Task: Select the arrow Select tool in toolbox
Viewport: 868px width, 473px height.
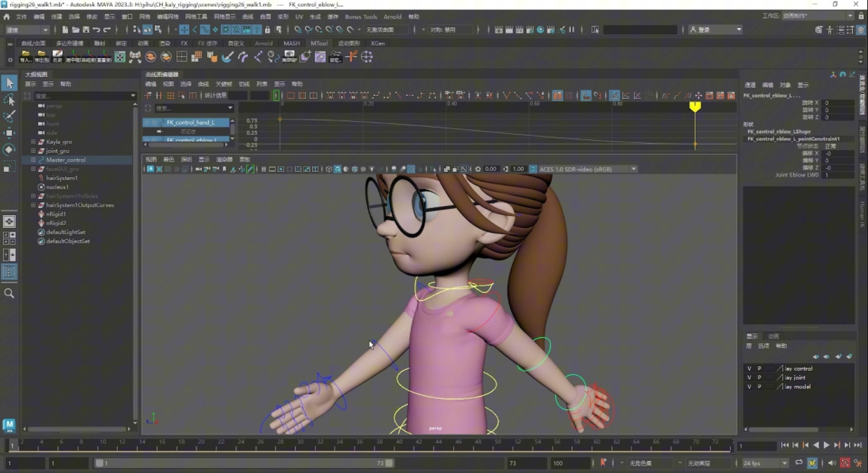Action: (x=9, y=83)
